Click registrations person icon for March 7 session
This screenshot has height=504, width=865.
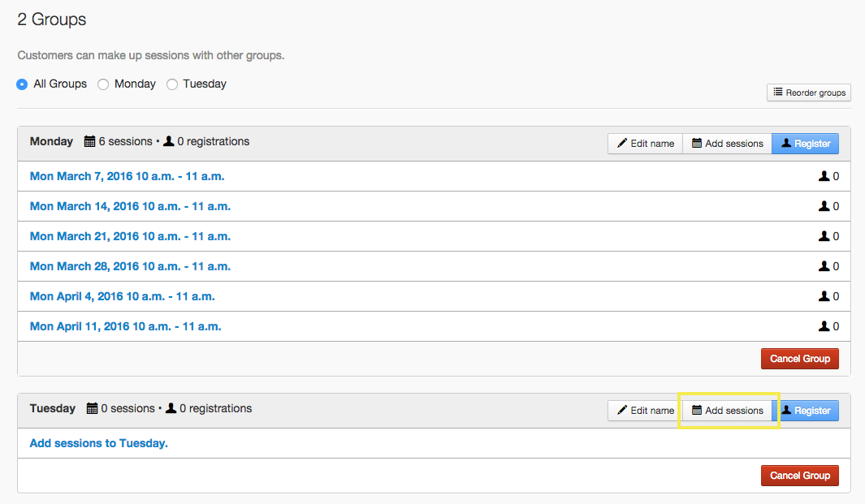[824, 176]
